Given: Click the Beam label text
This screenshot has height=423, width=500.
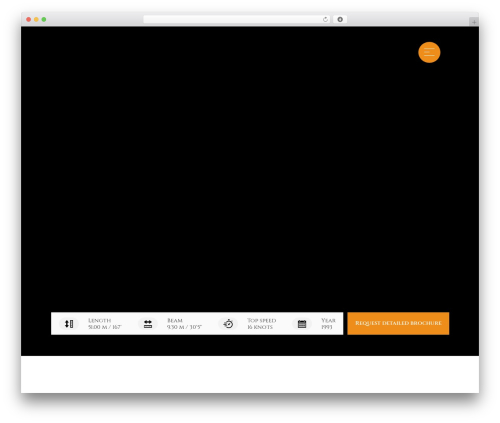Looking at the screenshot, I should (x=175, y=320).
